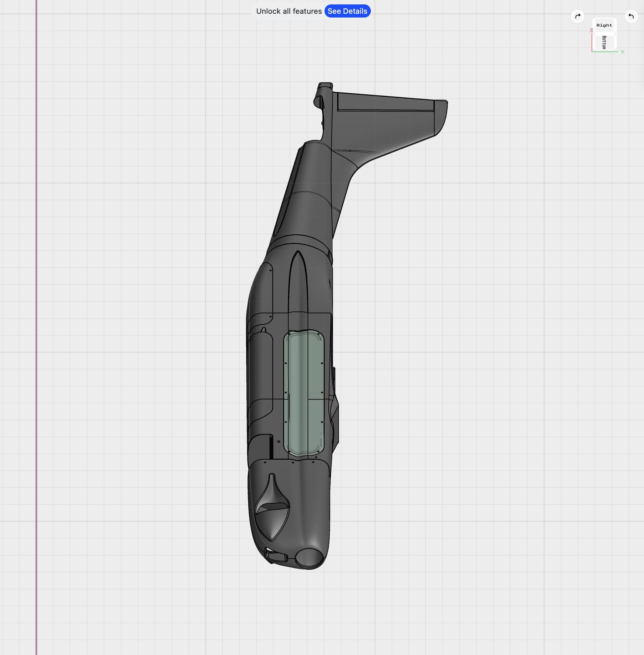Viewport: 644px width, 655px height.
Task: Rotate view counterclockwise with the curved arrow icon
Action: click(631, 16)
